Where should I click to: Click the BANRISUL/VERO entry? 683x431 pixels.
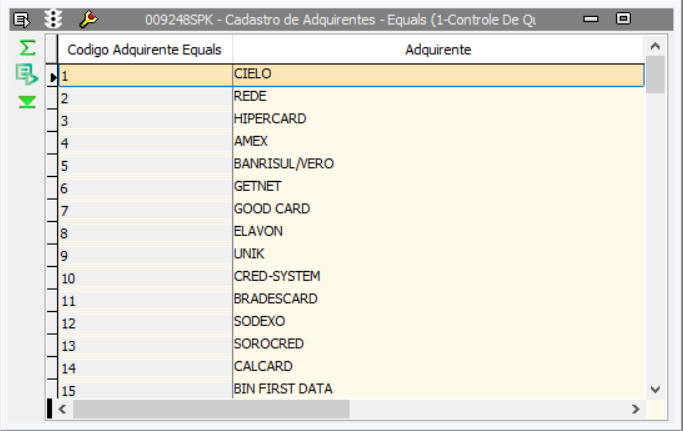click(284, 164)
